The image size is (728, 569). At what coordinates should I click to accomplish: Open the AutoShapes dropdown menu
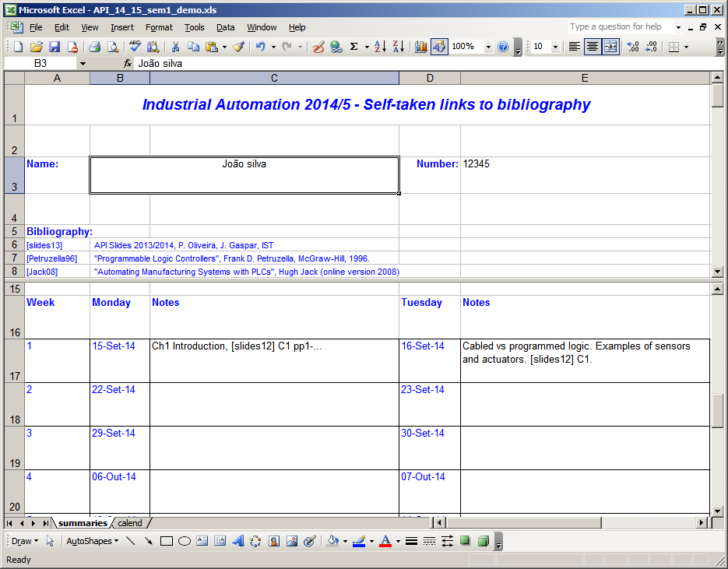[92, 541]
